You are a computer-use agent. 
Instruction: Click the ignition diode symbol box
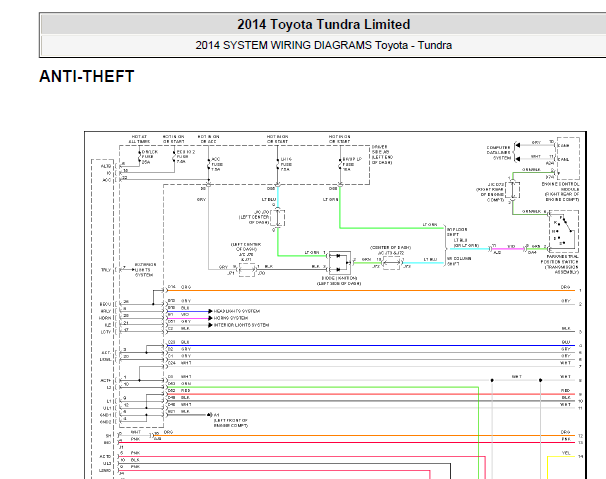point(339,263)
